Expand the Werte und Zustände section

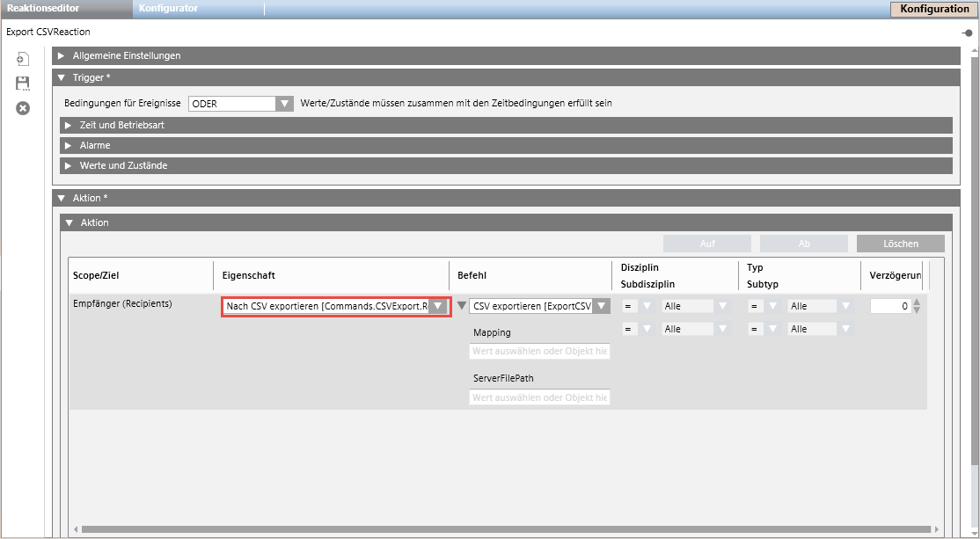click(69, 165)
